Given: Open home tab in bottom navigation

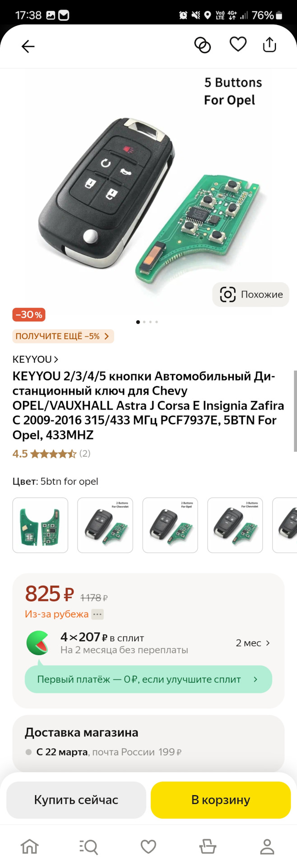Looking at the screenshot, I should pos(30,846).
